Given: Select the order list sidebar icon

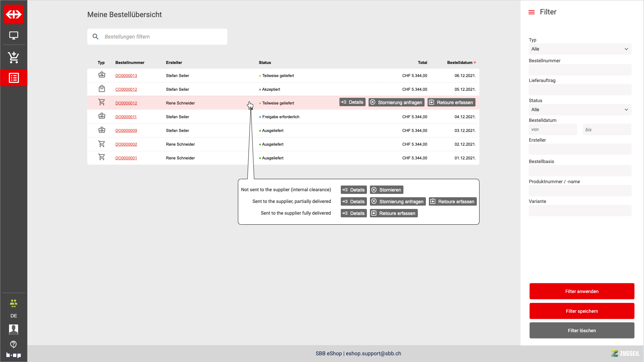Looking at the screenshot, I should [x=14, y=78].
